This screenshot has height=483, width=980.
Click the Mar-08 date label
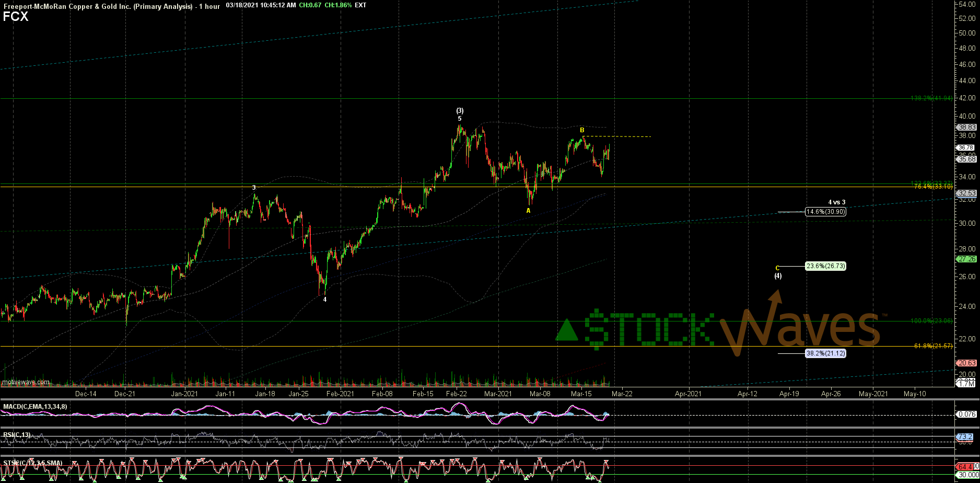coord(540,394)
